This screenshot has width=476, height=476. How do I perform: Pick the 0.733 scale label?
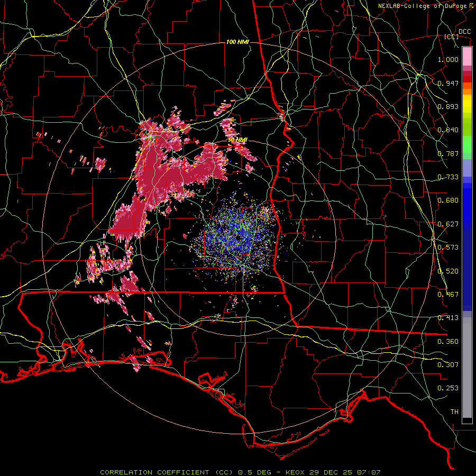448,177
